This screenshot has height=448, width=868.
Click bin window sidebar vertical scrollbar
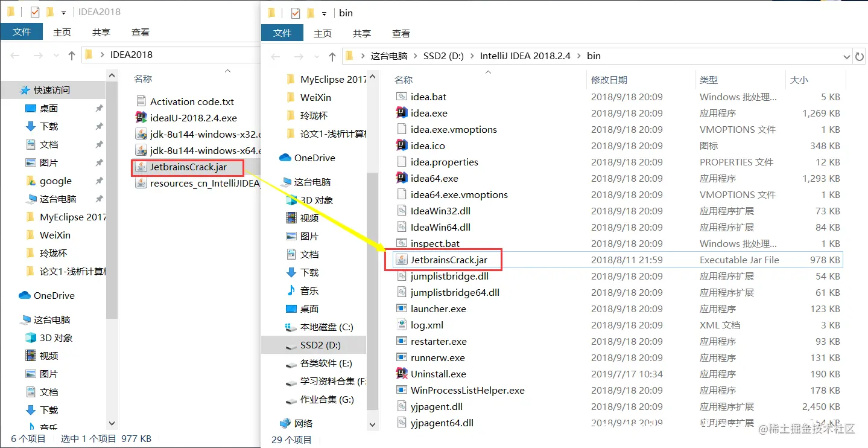373,290
